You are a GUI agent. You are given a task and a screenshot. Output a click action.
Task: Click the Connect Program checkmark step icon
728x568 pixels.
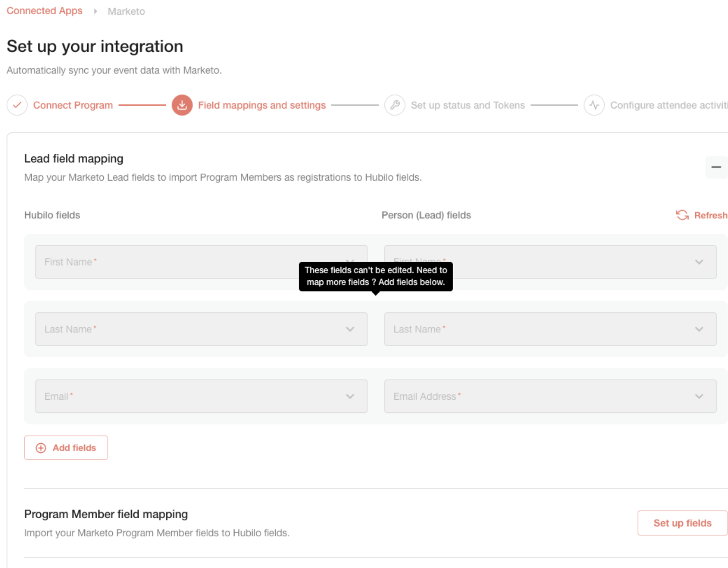[17, 105]
